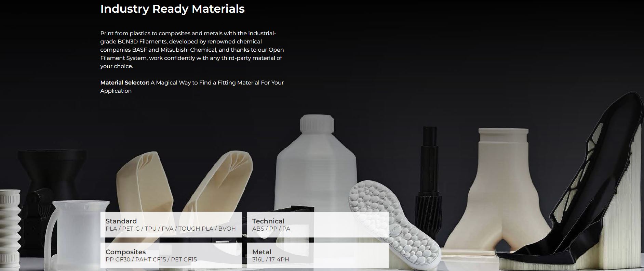This screenshot has width=644, height=271.
Task: Click the 17-4PH metal label
Action: 279,259
